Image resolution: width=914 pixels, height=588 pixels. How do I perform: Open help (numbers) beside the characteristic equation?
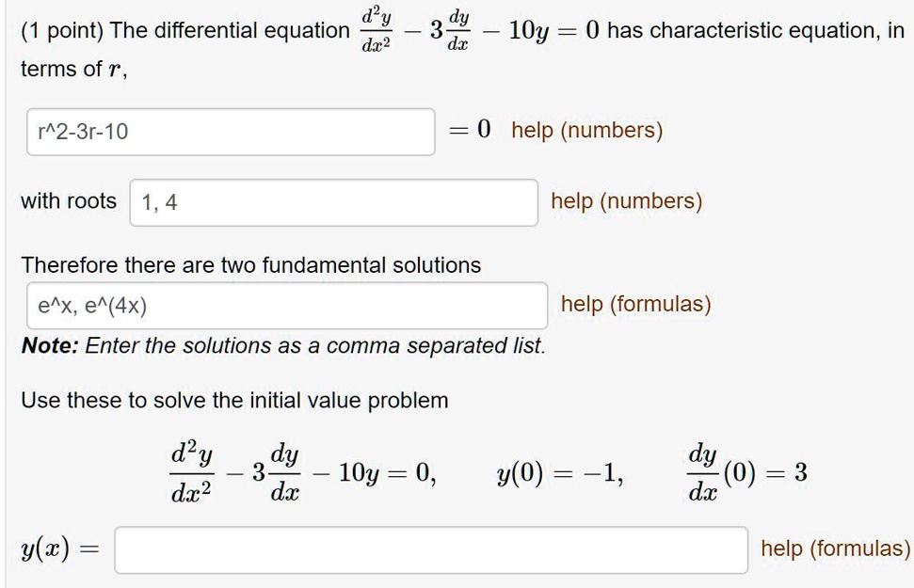586,130
